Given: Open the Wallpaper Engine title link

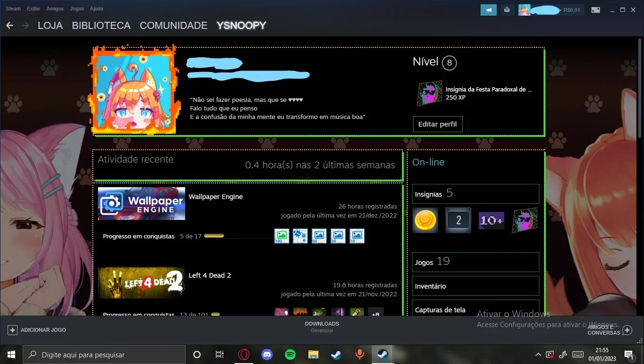Looking at the screenshot, I should click(x=215, y=197).
